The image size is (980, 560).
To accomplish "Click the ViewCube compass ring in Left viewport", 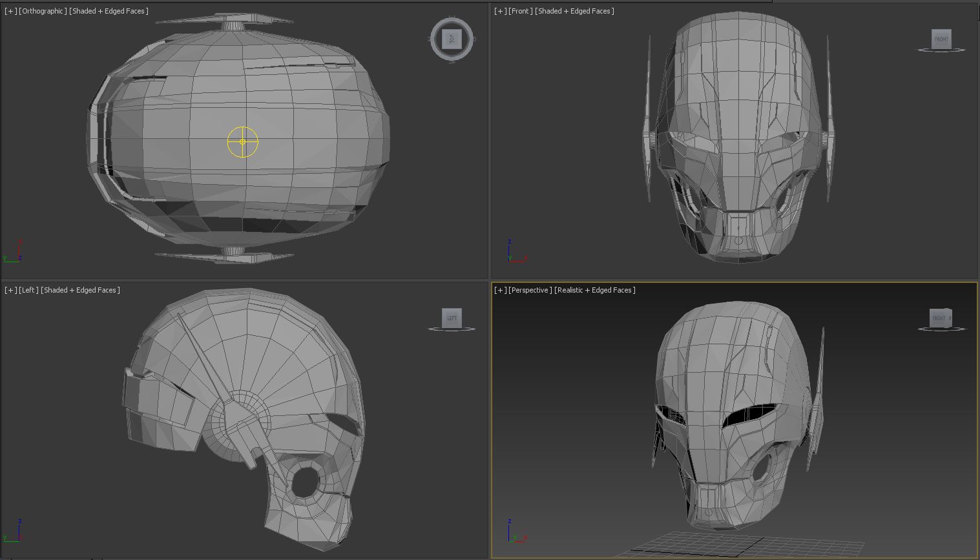I will tap(452, 329).
